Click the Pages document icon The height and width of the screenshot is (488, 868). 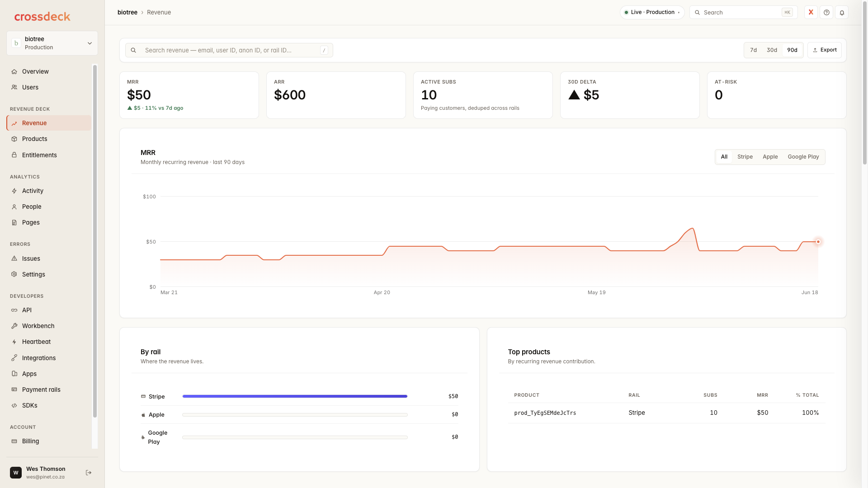tap(14, 223)
